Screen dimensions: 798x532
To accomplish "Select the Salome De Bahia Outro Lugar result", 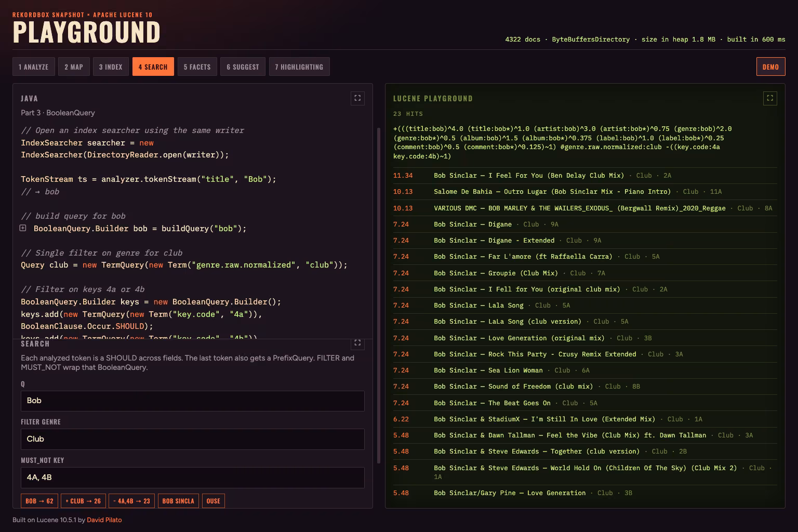I will click(x=585, y=192).
